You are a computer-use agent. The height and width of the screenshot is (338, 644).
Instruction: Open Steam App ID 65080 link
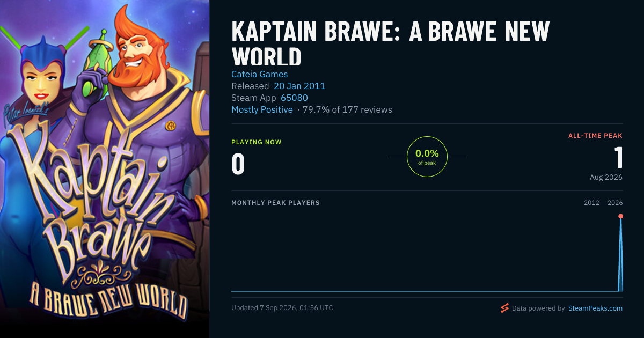point(294,98)
